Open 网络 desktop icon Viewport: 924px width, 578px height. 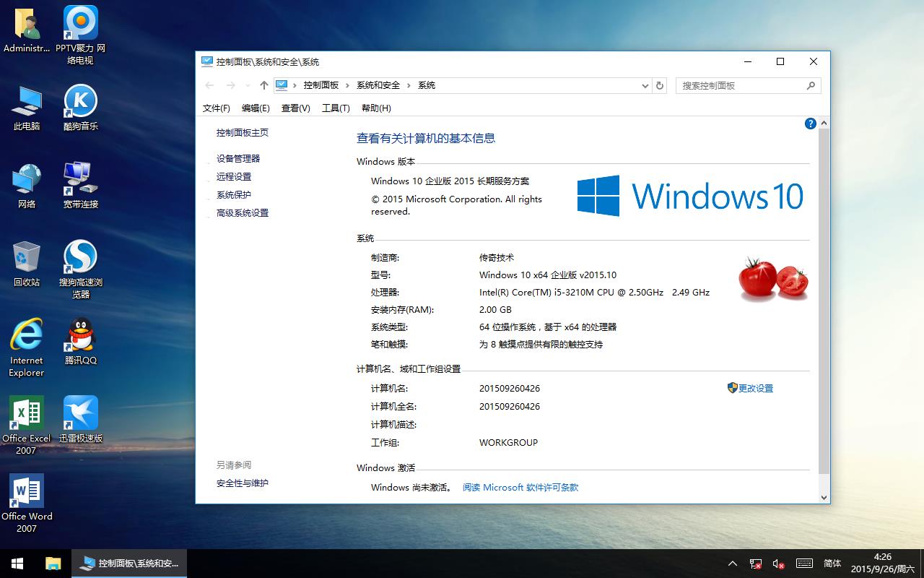pos(27,186)
